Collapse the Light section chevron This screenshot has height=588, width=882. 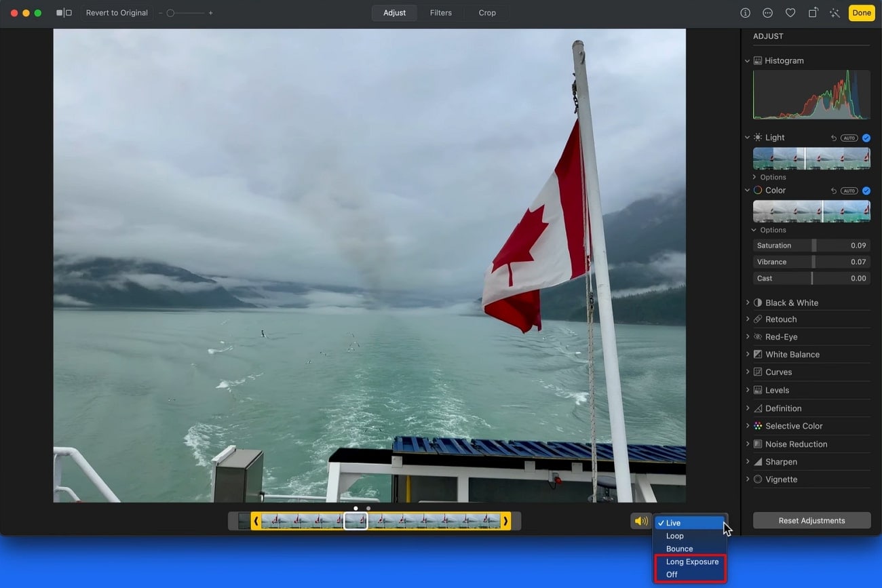click(748, 138)
